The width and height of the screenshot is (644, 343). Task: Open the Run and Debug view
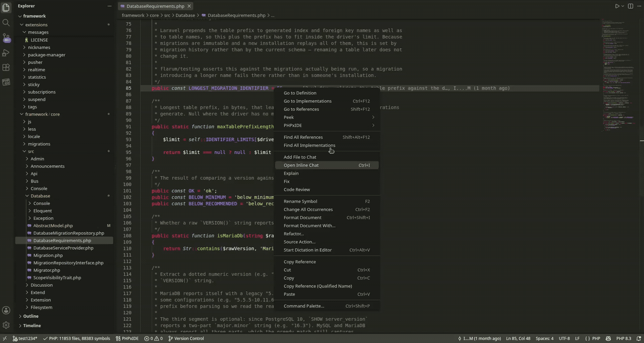pyautogui.click(x=6, y=52)
